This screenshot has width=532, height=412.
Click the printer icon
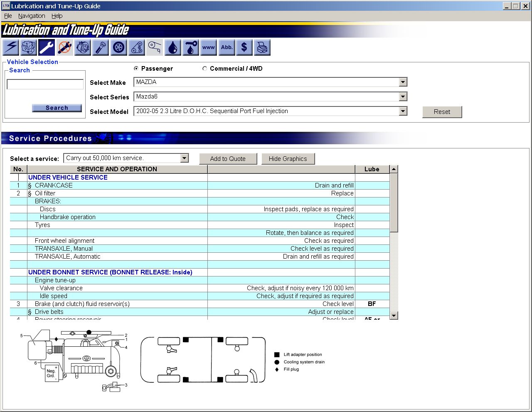tap(262, 47)
